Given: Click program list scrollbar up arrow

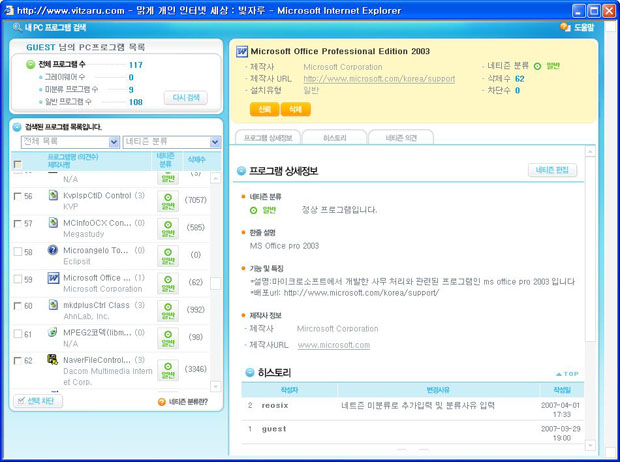Looking at the screenshot, I should [215, 178].
